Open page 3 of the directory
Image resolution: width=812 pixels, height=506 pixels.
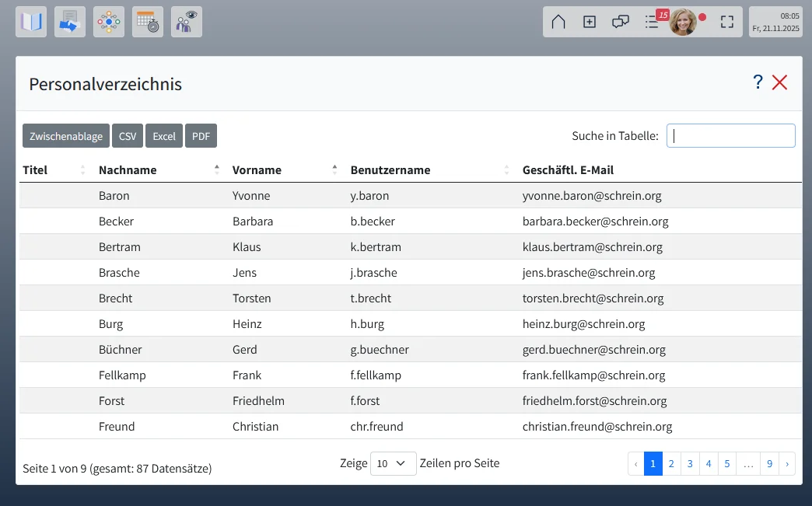(x=689, y=463)
